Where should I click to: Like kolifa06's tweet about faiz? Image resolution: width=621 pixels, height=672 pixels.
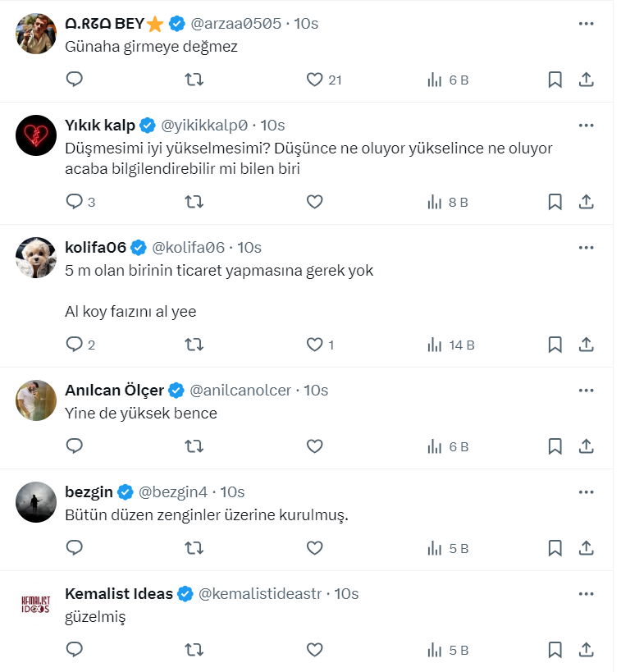click(x=315, y=345)
